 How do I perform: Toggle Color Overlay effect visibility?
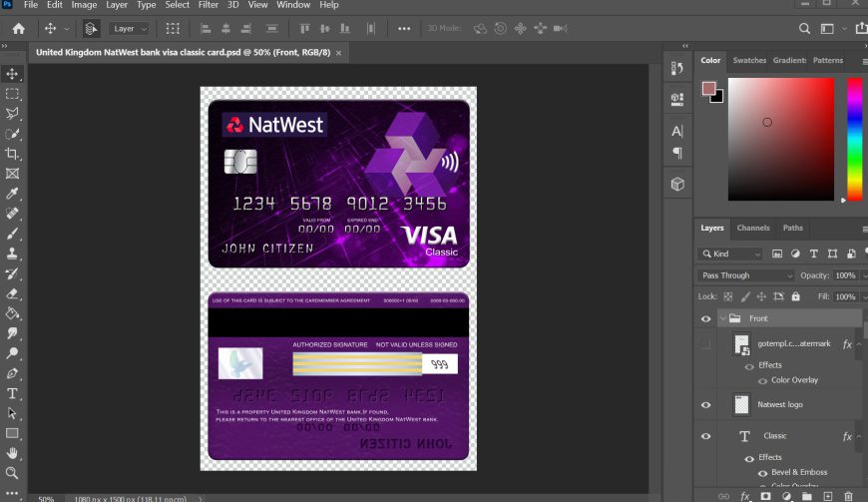point(762,381)
